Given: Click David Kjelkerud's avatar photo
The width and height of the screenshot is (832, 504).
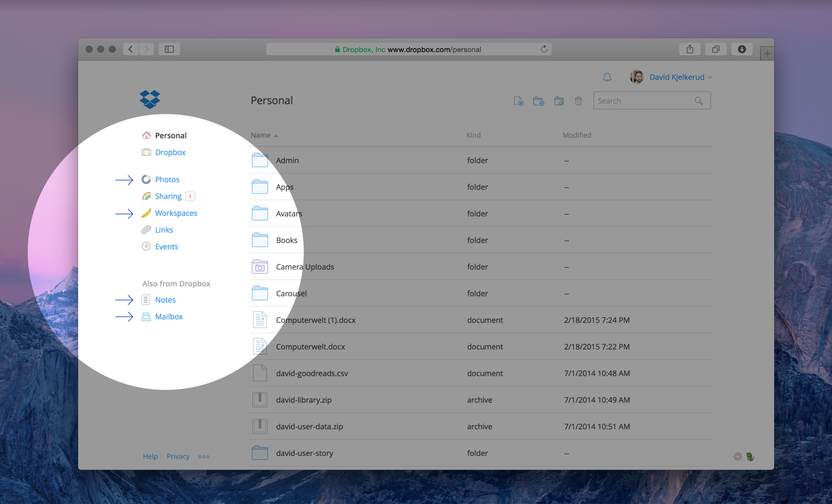Looking at the screenshot, I should [636, 77].
